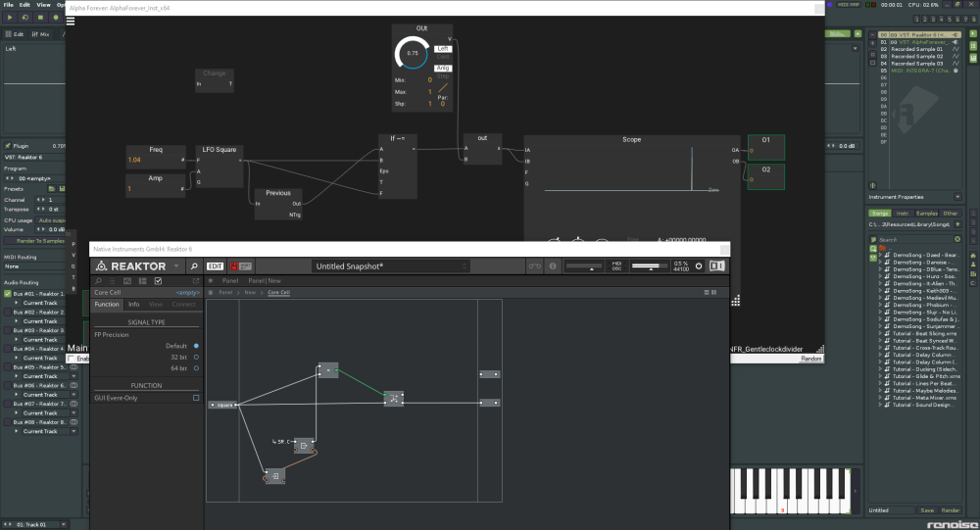The width and height of the screenshot is (980, 530).
Task: Select Info tab in Reaktor properties
Action: pyautogui.click(x=133, y=305)
